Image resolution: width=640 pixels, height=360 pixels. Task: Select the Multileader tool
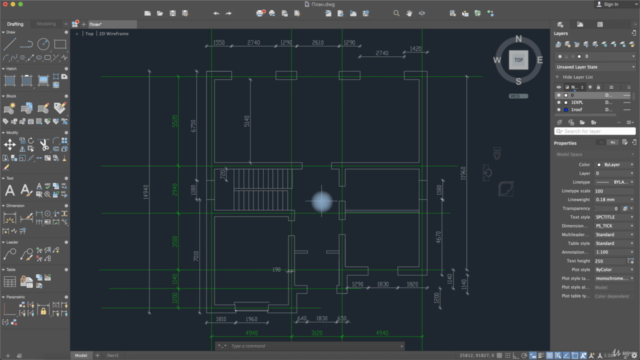(10, 254)
